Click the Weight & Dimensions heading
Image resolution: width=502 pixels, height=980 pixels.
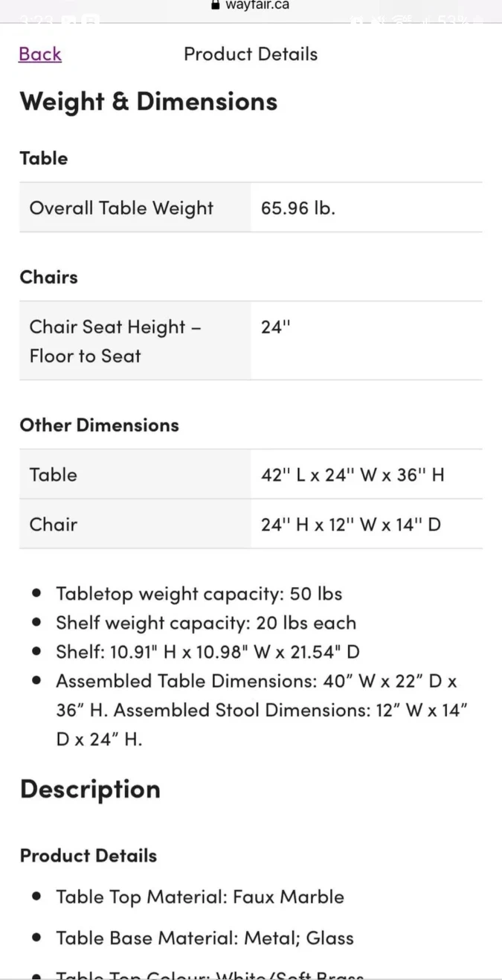(149, 102)
